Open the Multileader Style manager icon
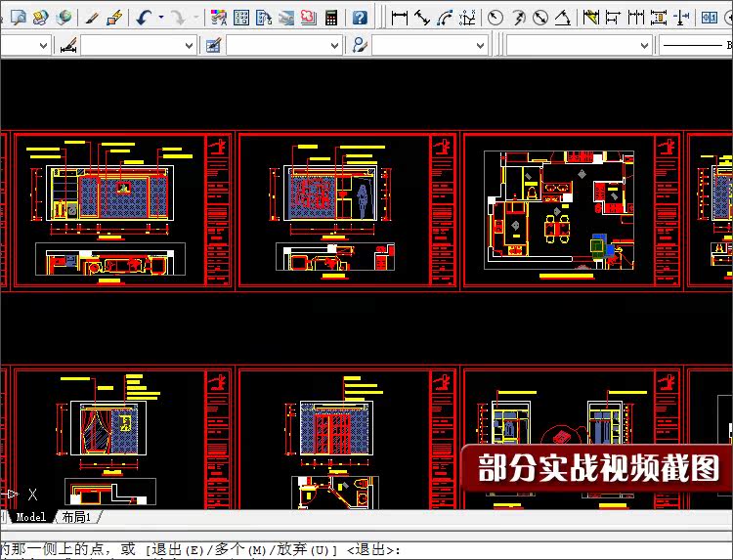Image resolution: width=733 pixels, height=560 pixels. [360, 45]
